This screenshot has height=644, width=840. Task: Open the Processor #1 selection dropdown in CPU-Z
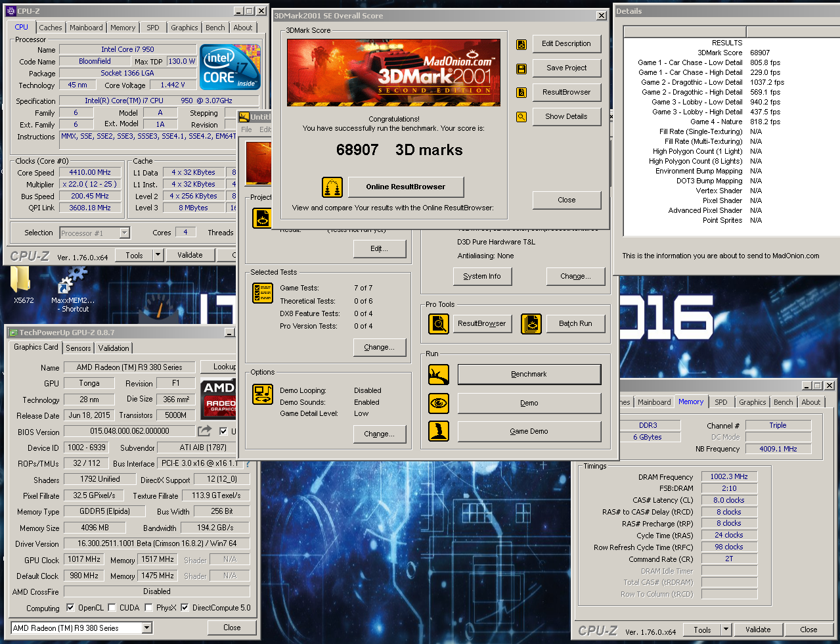pyautogui.click(x=124, y=233)
